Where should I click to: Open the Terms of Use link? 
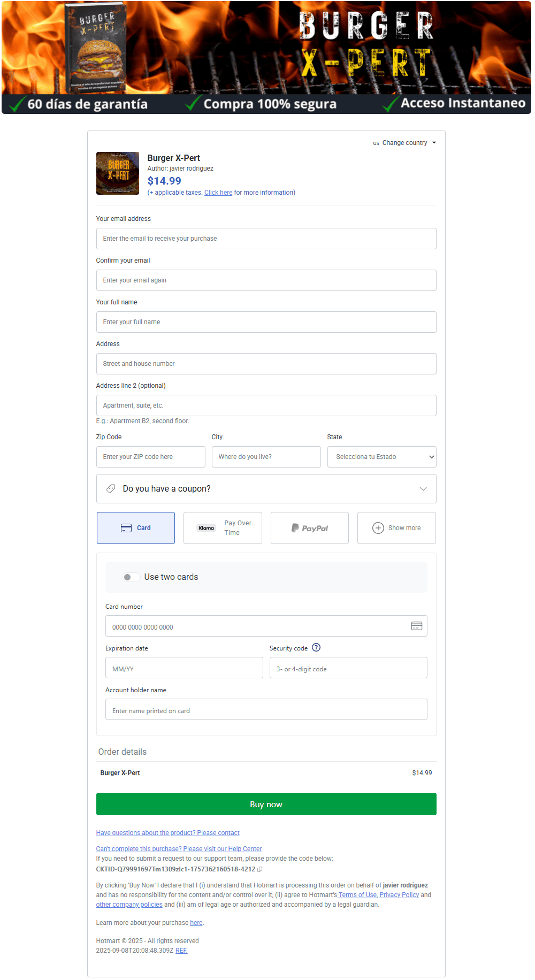click(357, 895)
